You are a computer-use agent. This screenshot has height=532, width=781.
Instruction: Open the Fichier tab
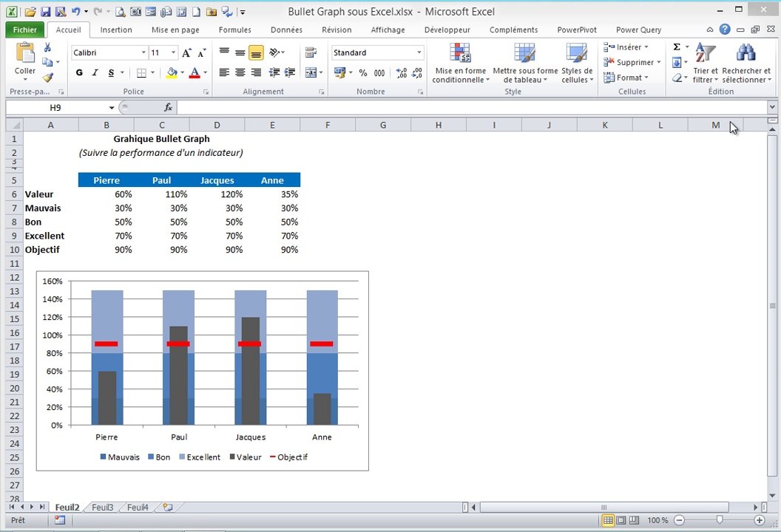click(x=25, y=30)
